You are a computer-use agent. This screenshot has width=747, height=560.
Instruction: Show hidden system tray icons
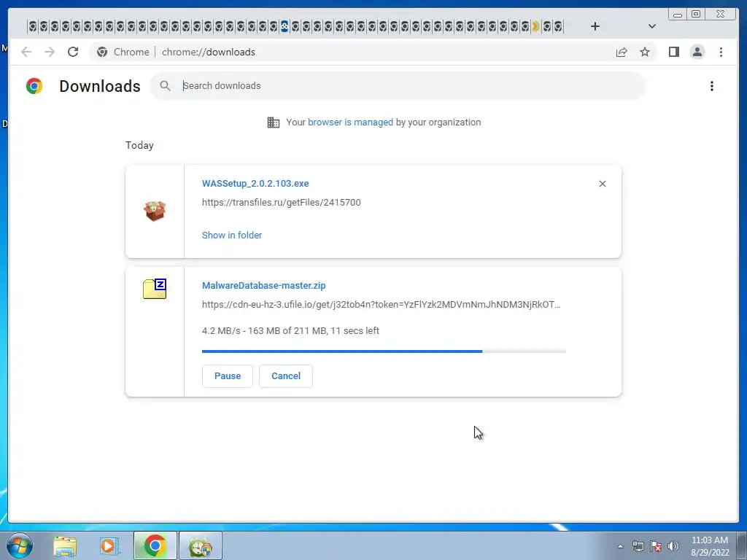pyautogui.click(x=620, y=546)
